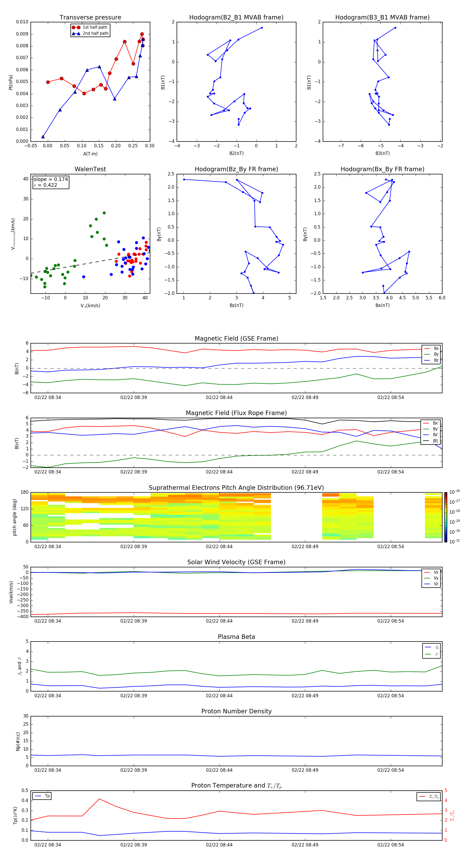Click the 'Solar Wind Velocity (GSE Frame)' title
Viewport: 473px width, 868px height.
pos(236,562)
